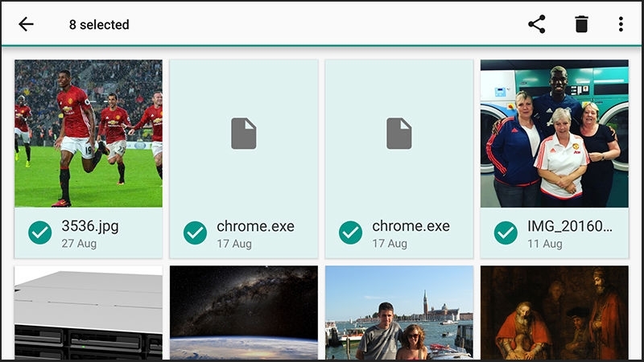Delete selected files with trash icon
Screen dimensions: 644x362
pyautogui.click(x=581, y=24)
